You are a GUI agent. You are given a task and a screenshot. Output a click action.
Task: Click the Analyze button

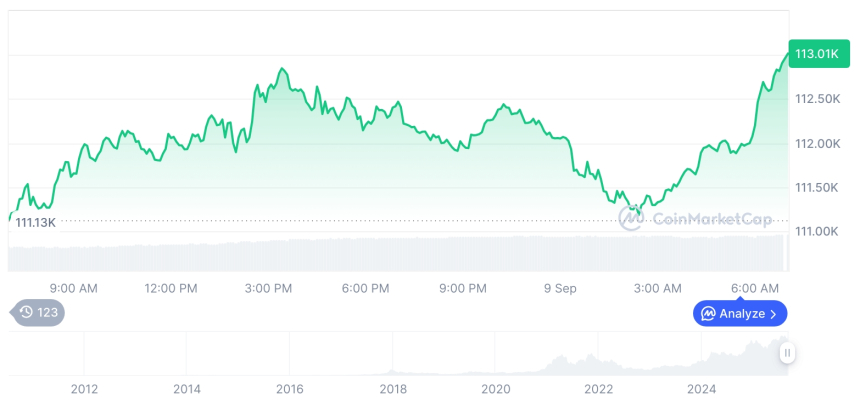(x=740, y=314)
